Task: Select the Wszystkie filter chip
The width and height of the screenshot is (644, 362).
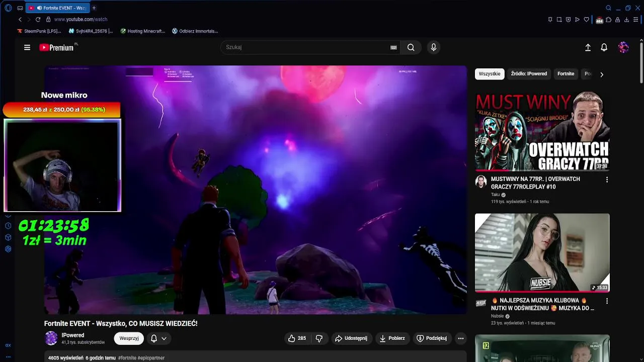Action: point(490,74)
